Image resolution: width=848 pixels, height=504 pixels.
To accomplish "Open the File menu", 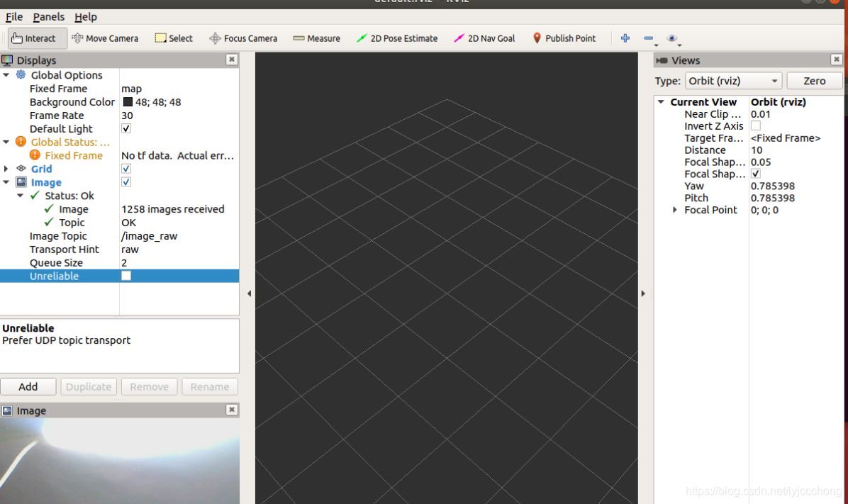I will (x=14, y=17).
